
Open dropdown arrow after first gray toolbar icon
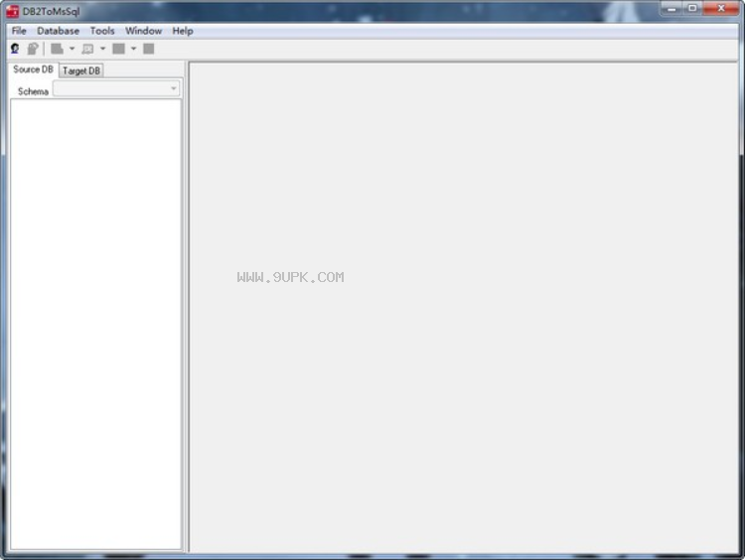72,49
